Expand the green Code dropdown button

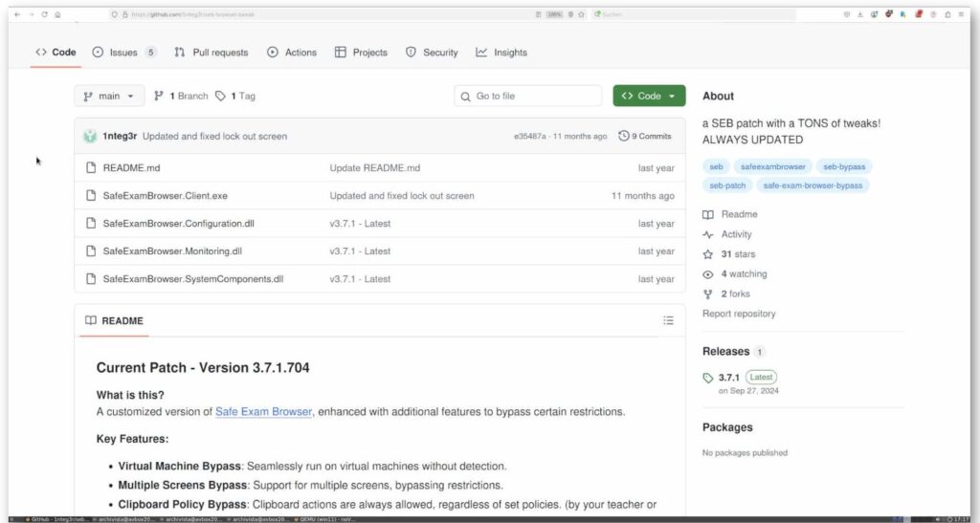click(649, 97)
